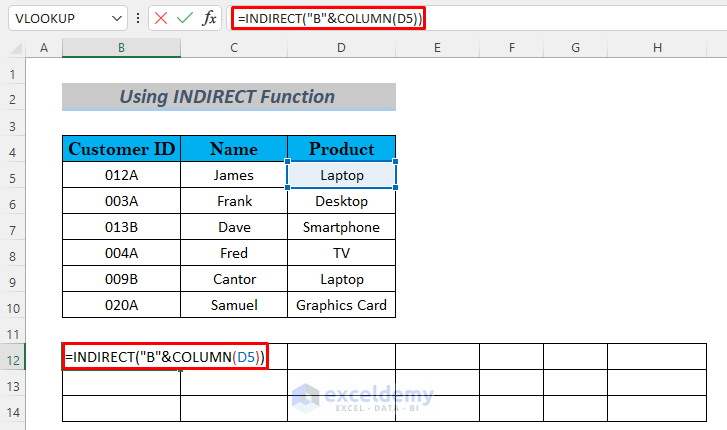Select row 12 header
The height and width of the screenshot is (430, 727).
[14, 357]
